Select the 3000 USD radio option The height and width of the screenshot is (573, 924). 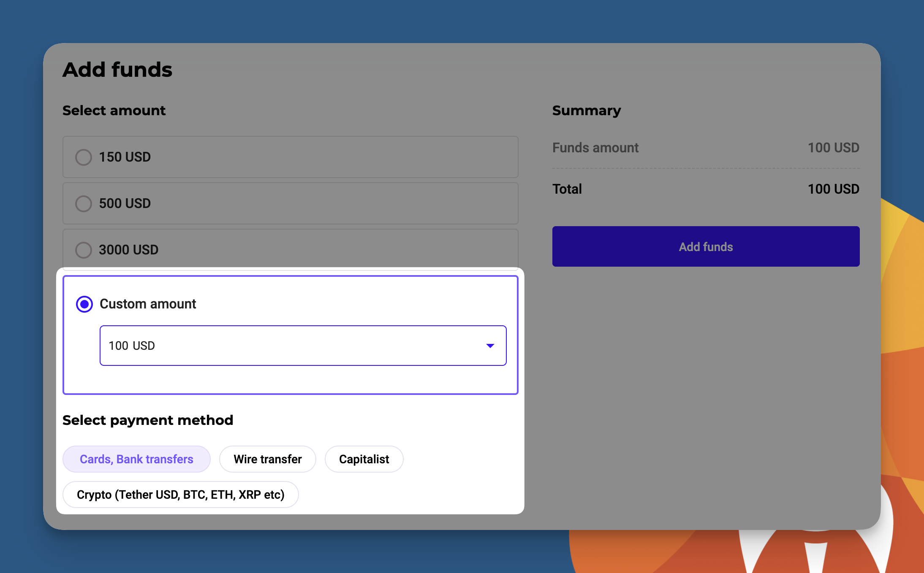point(84,250)
